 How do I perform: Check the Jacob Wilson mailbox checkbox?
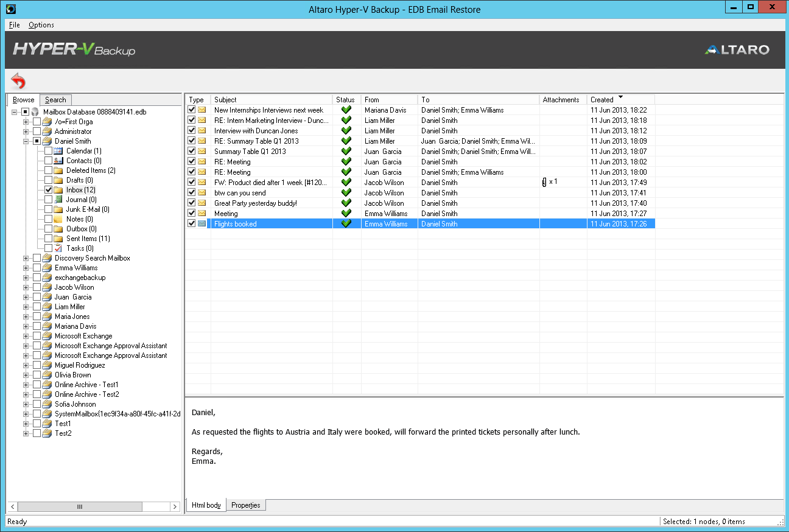point(37,287)
